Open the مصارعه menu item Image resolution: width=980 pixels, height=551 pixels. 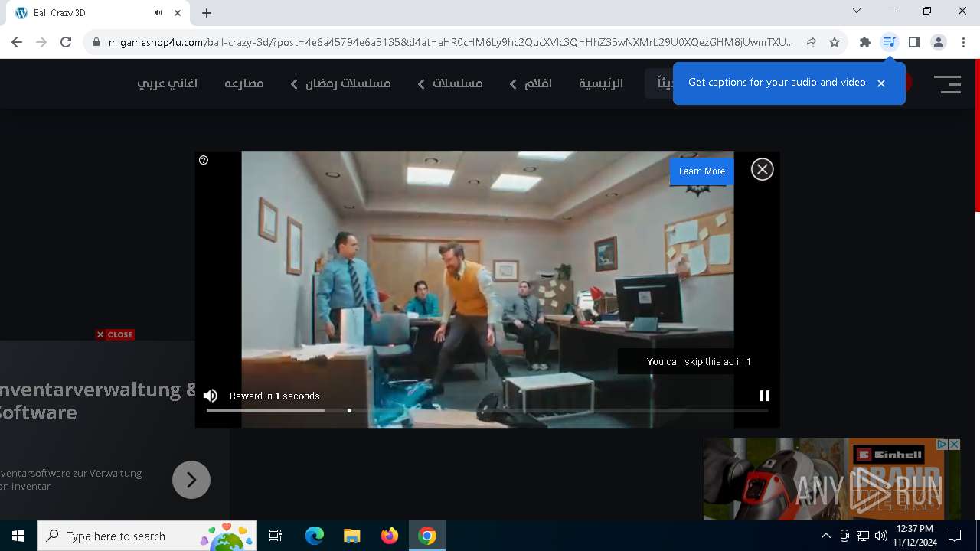(244, 83)
